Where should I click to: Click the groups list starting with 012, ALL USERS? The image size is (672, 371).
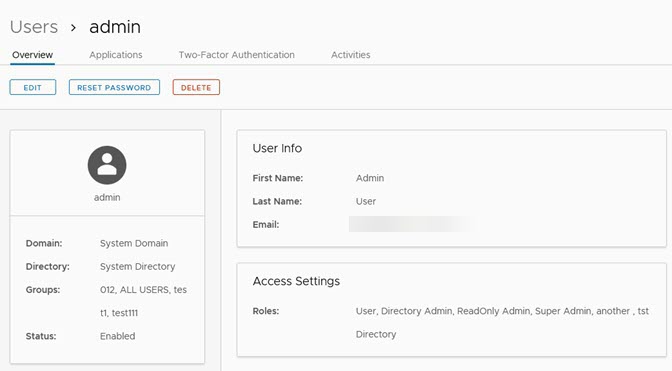(144, 301)
